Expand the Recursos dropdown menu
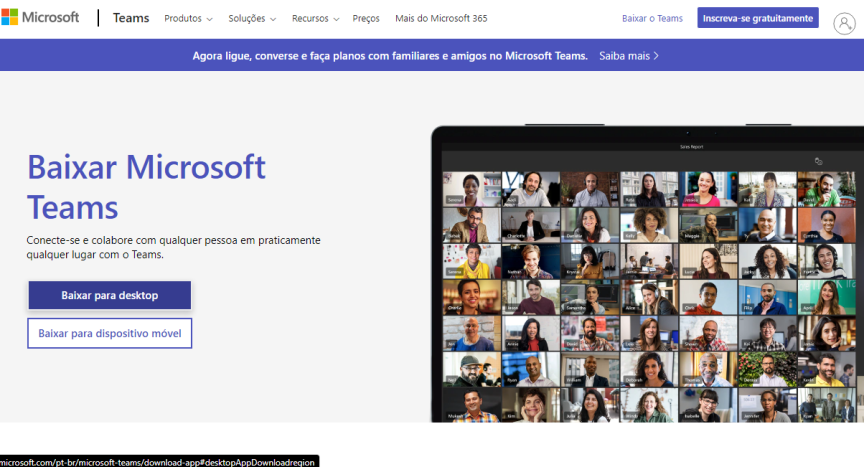The height and width of the screenshot is (467, 864). tap(315, 18)
